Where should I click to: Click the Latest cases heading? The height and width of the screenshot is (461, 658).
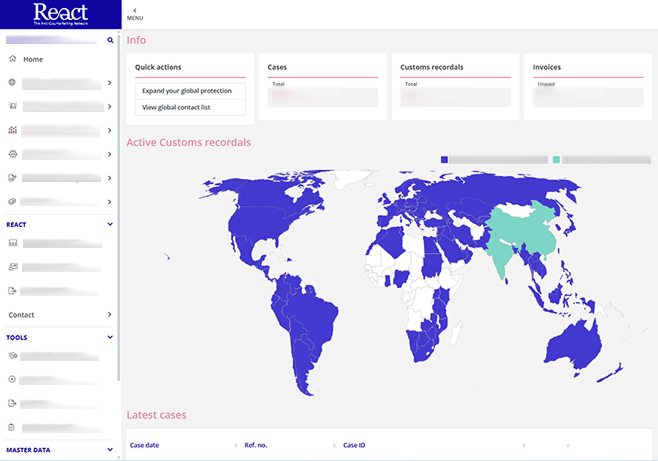click(156, 415)
